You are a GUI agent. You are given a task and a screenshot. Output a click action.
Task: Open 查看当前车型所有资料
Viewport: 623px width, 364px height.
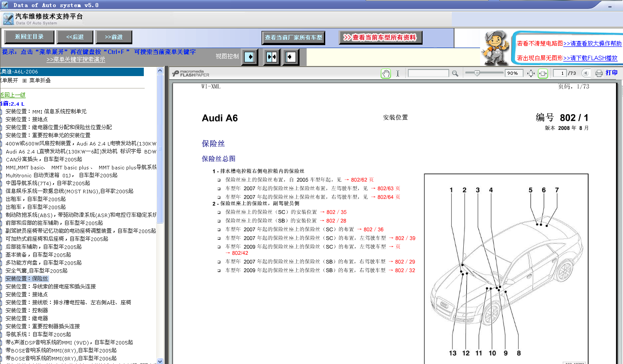click(x=381, y=38)
